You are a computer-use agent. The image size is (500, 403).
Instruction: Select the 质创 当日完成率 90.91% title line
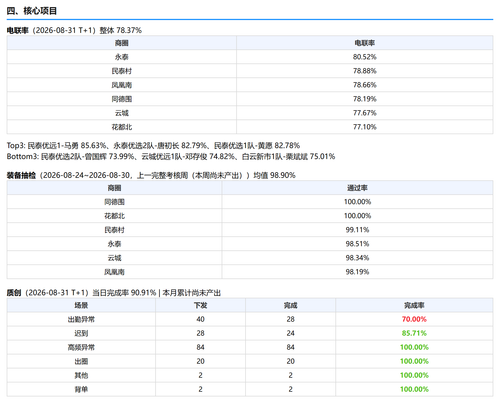114,293
